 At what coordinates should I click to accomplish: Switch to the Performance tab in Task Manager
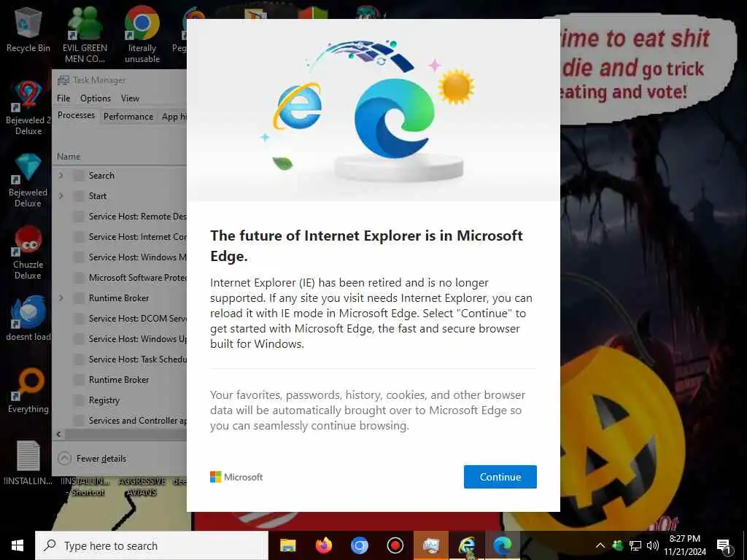128,117
